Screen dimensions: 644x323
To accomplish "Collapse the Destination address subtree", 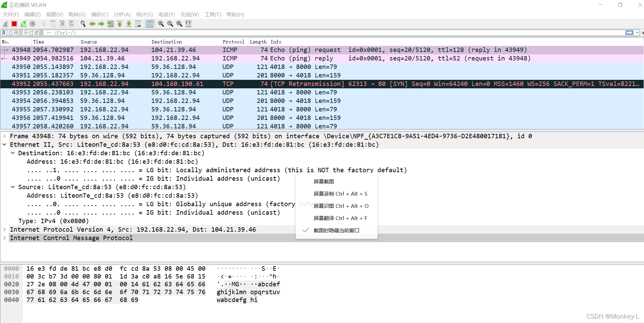I will coord(13,153).
